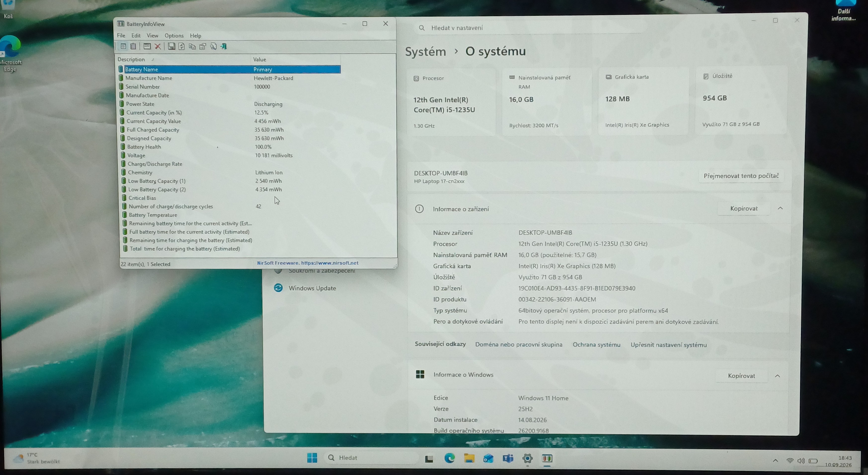
Task: Select the Serial Number row
Action: (230, 87)
